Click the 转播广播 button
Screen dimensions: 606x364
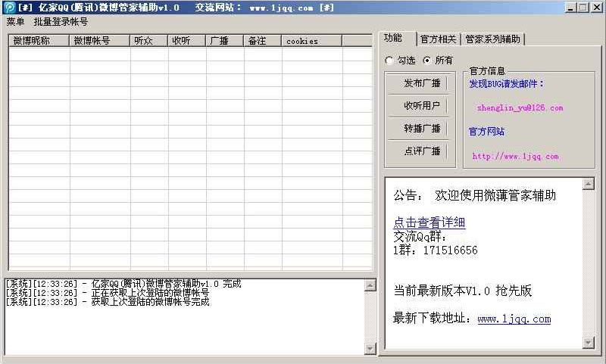(419, 129)
